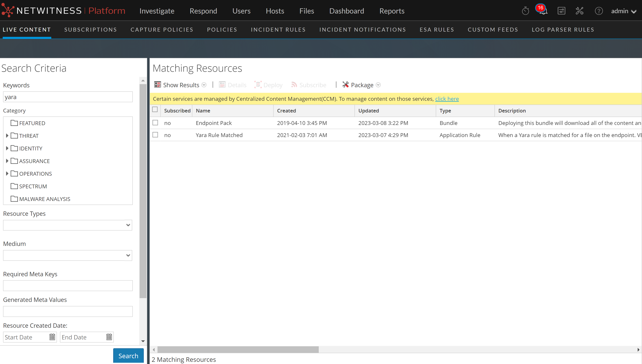Click the scroll right arrow under results
The width and height of the screenshot is (642, 364).
click(x=638, y=350)
